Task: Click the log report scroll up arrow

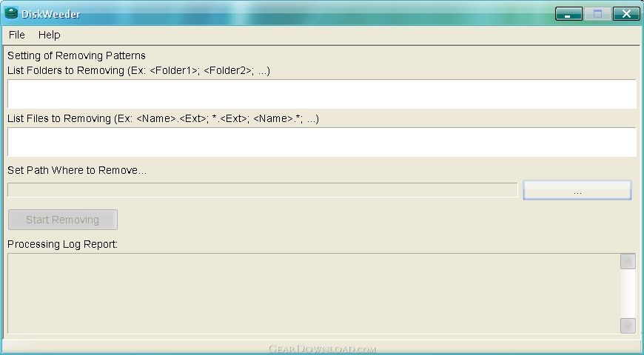Action: pyautogui.click(x=628, y=261)
